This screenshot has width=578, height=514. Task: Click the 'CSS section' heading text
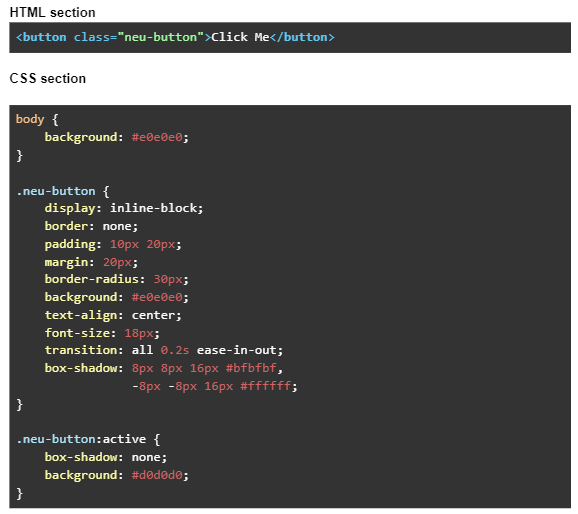coord(48,79)
